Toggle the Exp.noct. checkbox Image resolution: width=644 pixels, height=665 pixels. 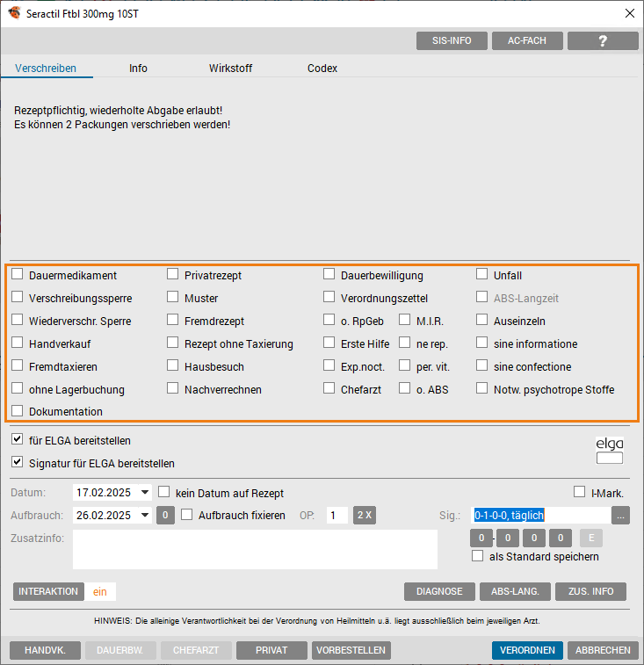tap(329, 365)
